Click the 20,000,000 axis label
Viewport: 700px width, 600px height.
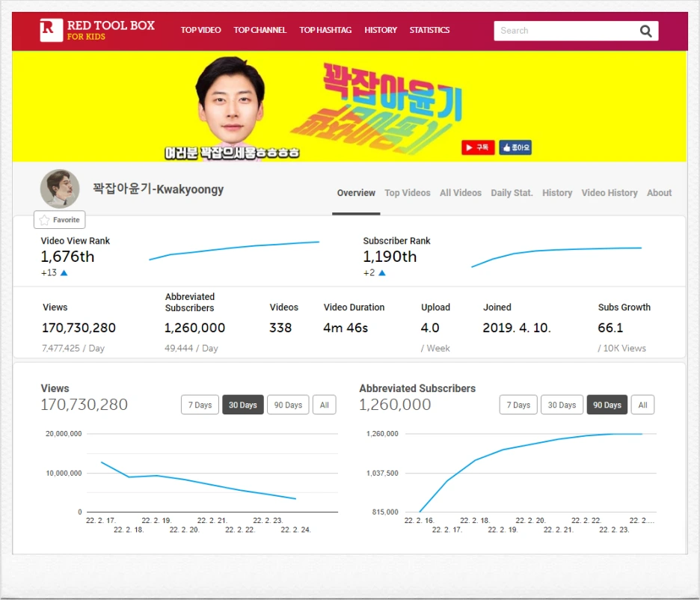coord(64,433)
